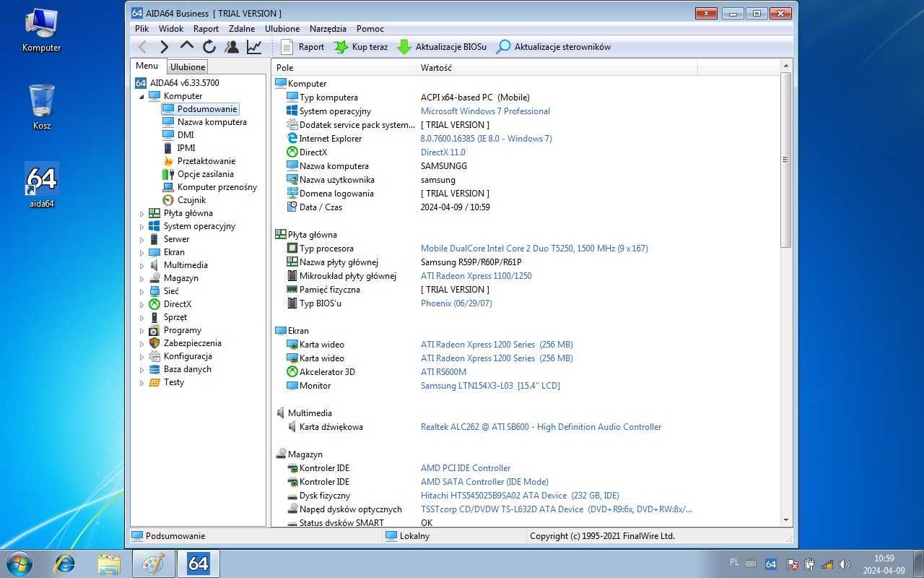Select the Zabezpieczenia tree item
Viewport: 924px width, 578px height.
(193, 343)
